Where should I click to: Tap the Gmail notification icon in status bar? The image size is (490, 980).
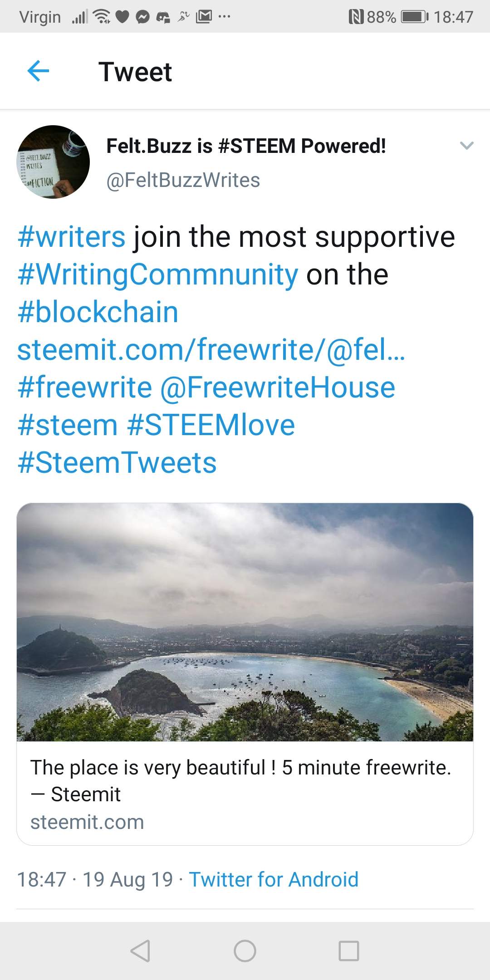tap(203, 17)
